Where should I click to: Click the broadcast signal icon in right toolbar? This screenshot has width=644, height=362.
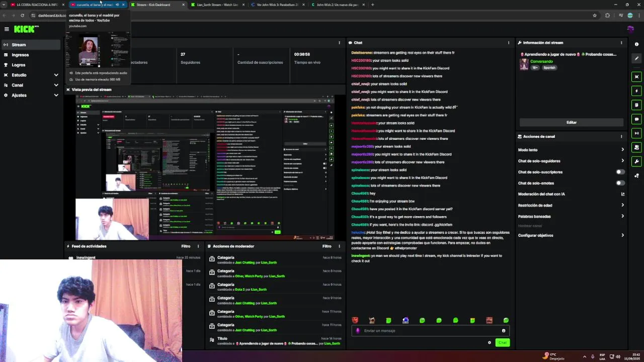click(636, 133)
